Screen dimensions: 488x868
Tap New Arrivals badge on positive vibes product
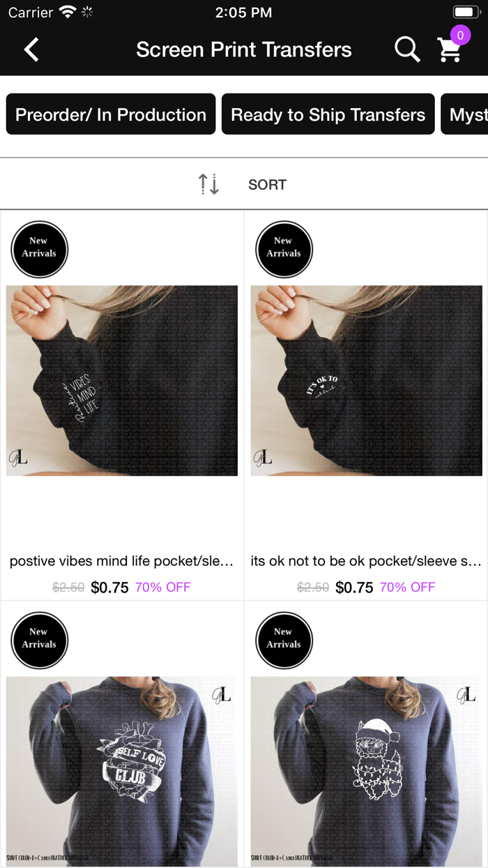(x=39, y=250)
